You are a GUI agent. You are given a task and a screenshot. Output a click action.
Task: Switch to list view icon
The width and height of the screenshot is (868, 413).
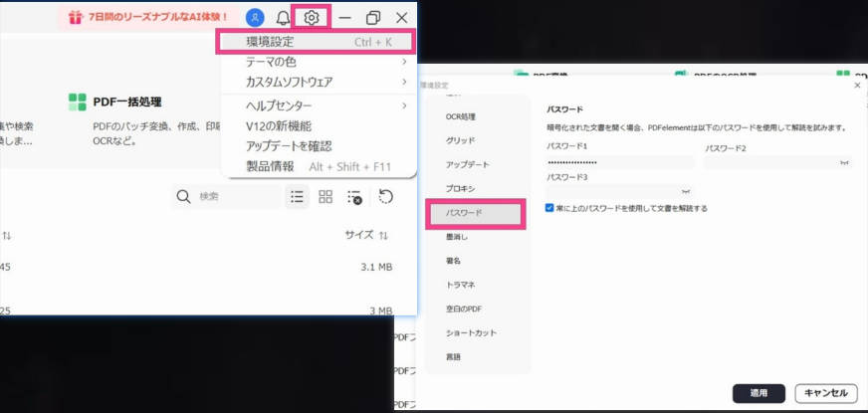pyautogui.click(x=298, y=196)
